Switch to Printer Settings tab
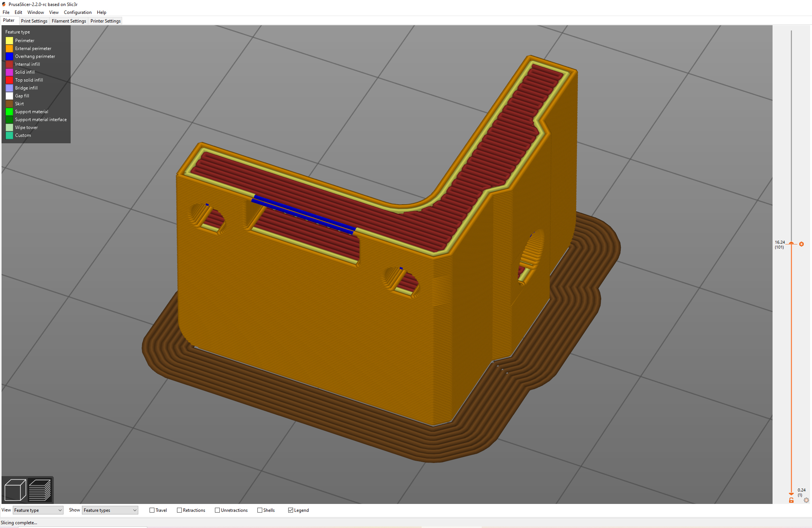The image size is (812, 528). [x=106, y=21]
